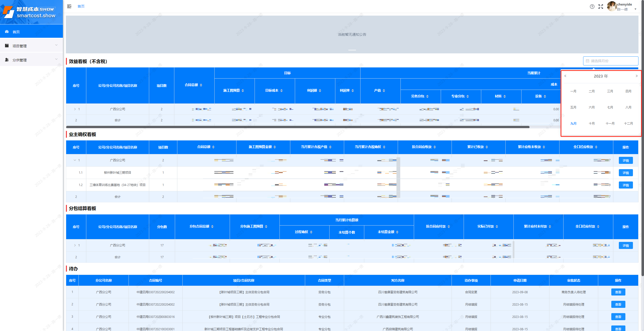Click the 首页 breadcrumb tab at the top
The width and height of the screenshot is (644, 331).
click(81, 6)
